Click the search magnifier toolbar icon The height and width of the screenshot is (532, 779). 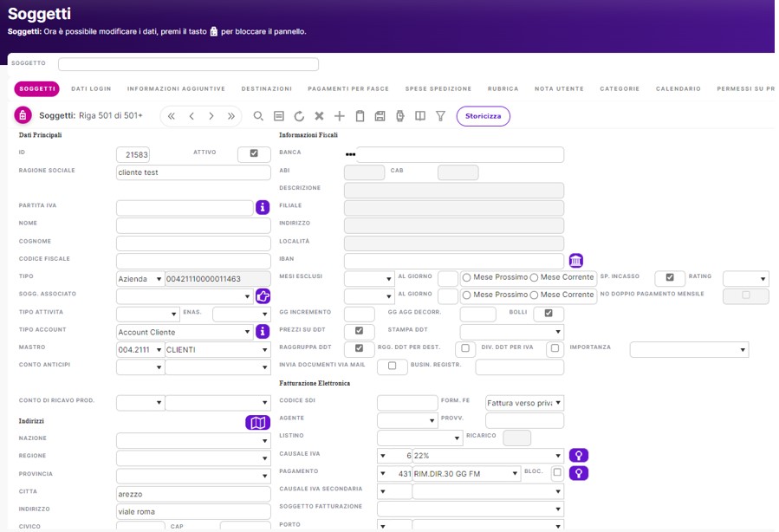258,116
